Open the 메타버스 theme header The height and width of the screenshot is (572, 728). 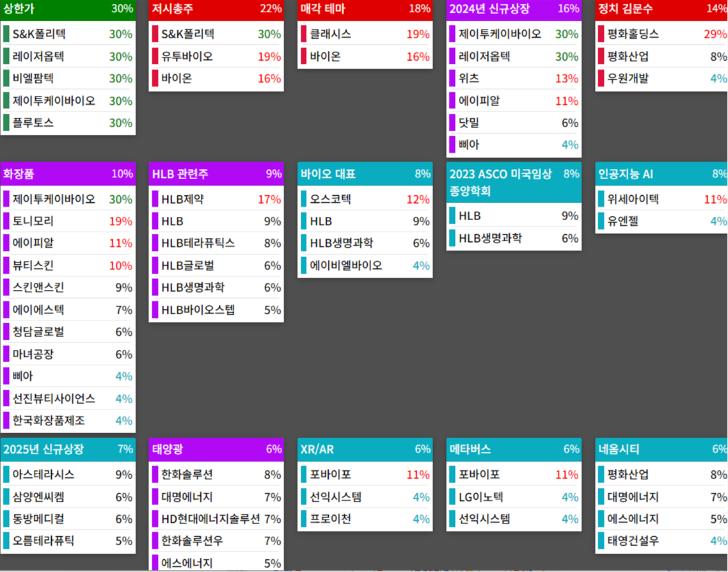(x=514, y=449)
